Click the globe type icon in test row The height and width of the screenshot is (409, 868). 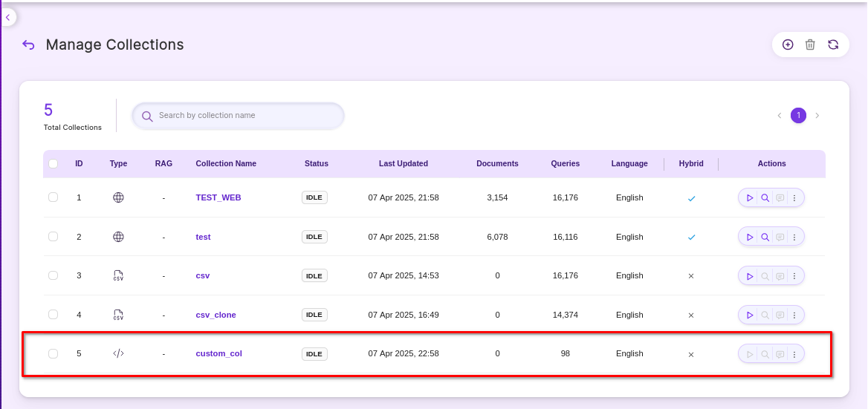[x=118, y=237]
